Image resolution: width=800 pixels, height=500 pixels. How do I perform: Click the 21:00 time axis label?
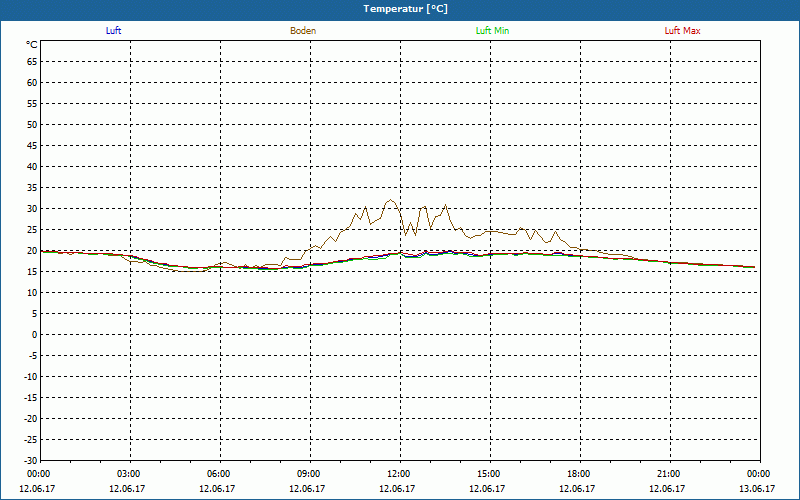tap(670, 474)
